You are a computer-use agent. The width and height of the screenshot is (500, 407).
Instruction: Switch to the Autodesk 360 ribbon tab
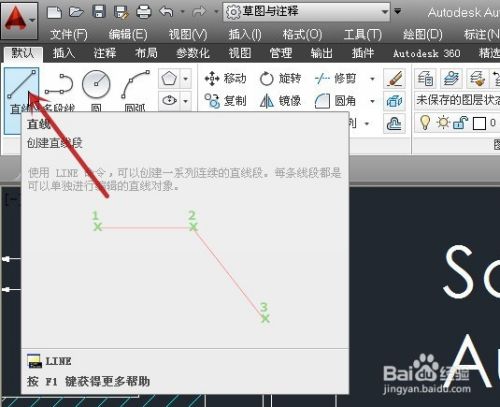pos(427,53)
